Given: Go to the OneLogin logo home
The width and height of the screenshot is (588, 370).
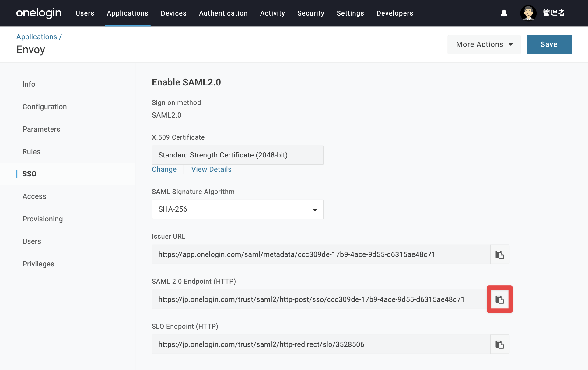Looking at the screenshot, I should point(39,13).
